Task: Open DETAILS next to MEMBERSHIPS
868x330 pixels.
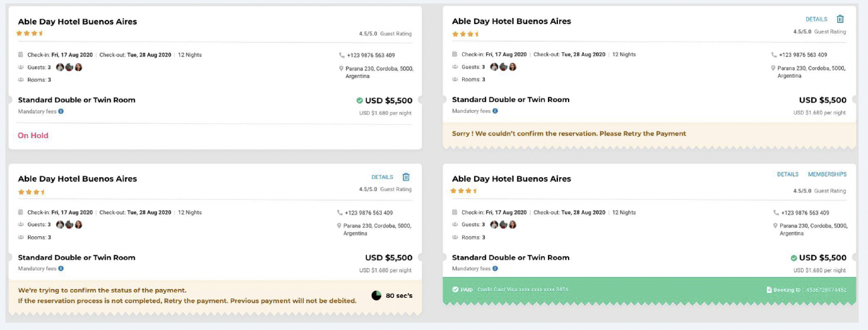Action: click(x=788, y=174)
